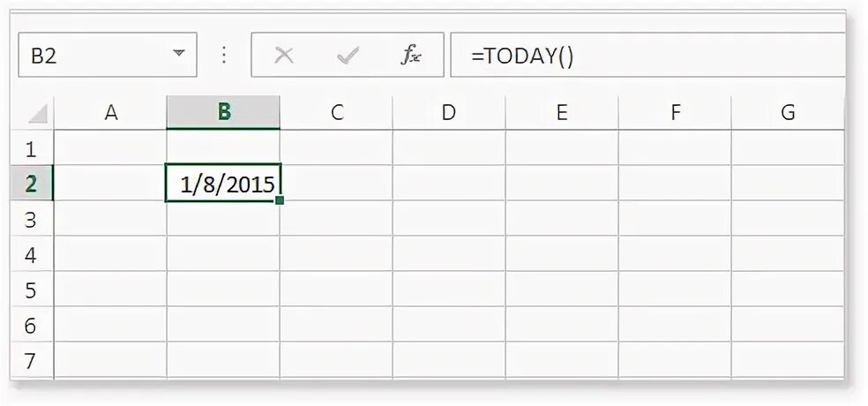Select column E header
The height and width of the screenshot is (406, 868).
(x=562, y=113)
